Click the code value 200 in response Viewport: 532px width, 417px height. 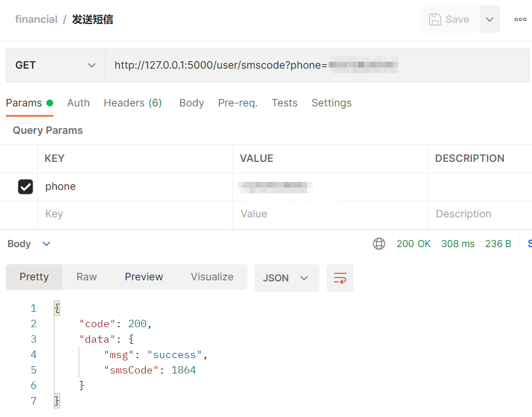[x=137, y=324]
